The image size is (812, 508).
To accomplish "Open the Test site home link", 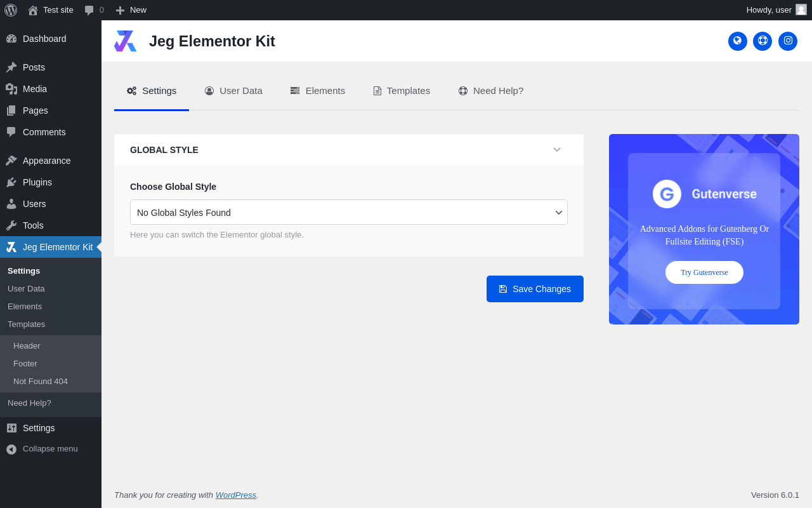I will tap(51, 10).
